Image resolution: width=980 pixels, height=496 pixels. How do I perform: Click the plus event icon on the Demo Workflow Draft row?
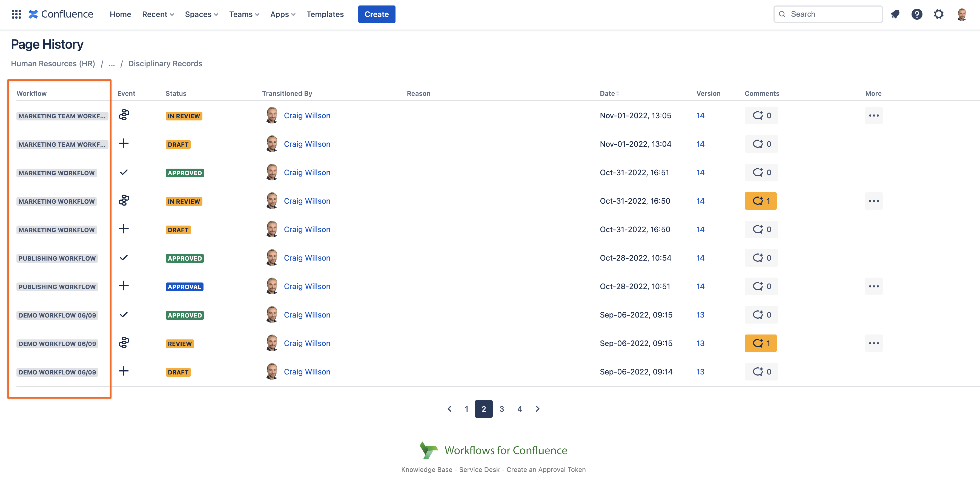pos(124,371)
